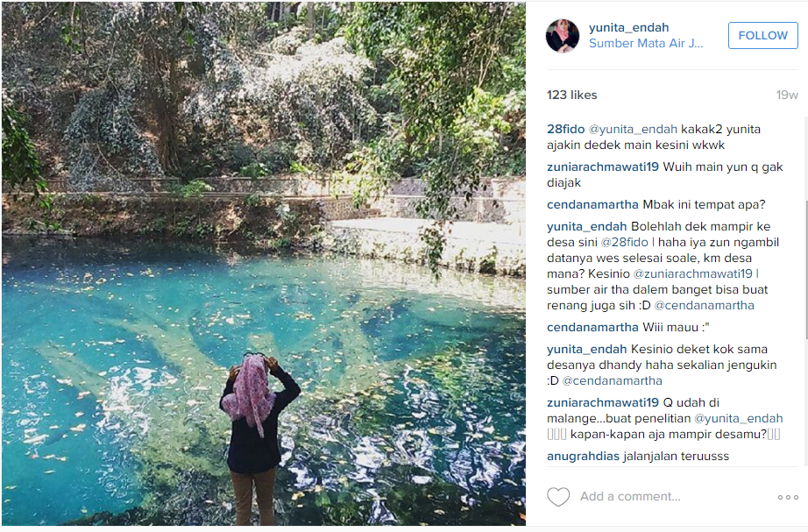View the 123 likes list
Screen dimensions: 808x532
[571, 95]
